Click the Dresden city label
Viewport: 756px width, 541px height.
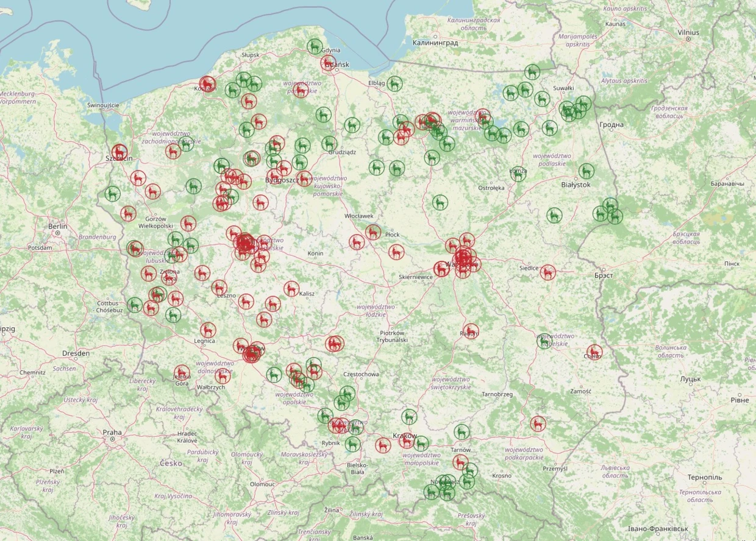tap(76, 353)
